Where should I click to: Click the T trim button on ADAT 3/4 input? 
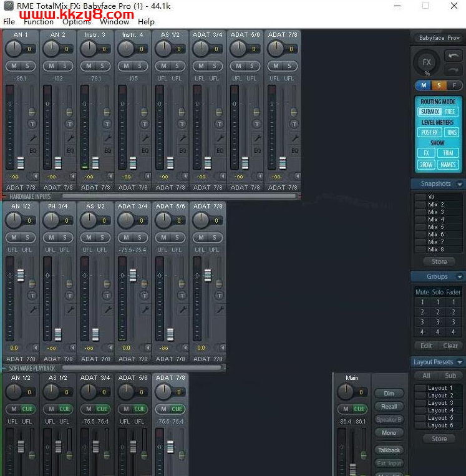coord(220,124)
